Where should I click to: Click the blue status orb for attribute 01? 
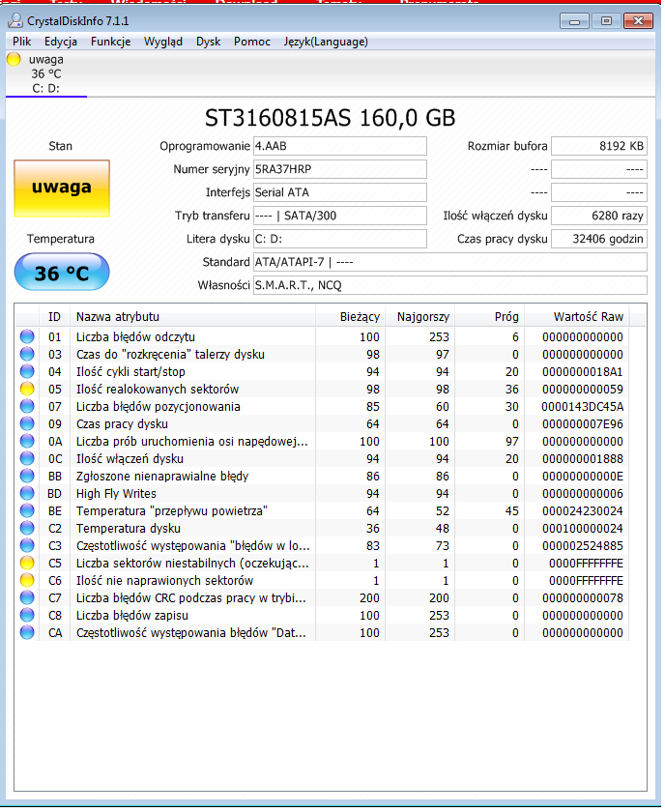27,337
